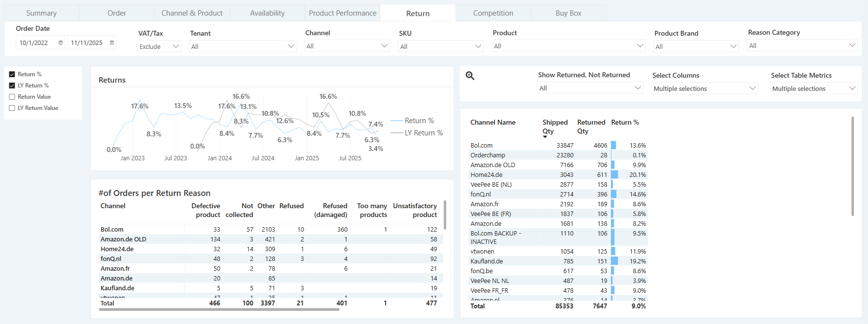Open the Channel filter dropdown
Image resolution: width=868 pixels, height=324 pixels.
coord(347,46)
